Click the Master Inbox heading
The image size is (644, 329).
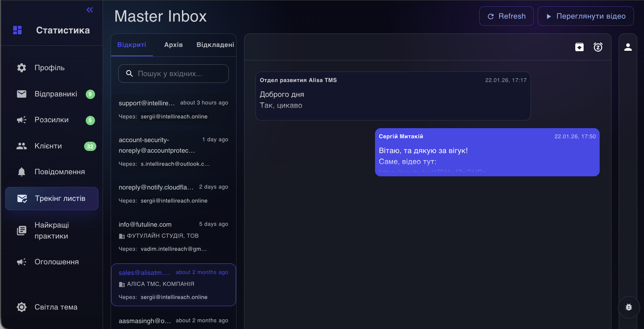(x=160, y=16)
